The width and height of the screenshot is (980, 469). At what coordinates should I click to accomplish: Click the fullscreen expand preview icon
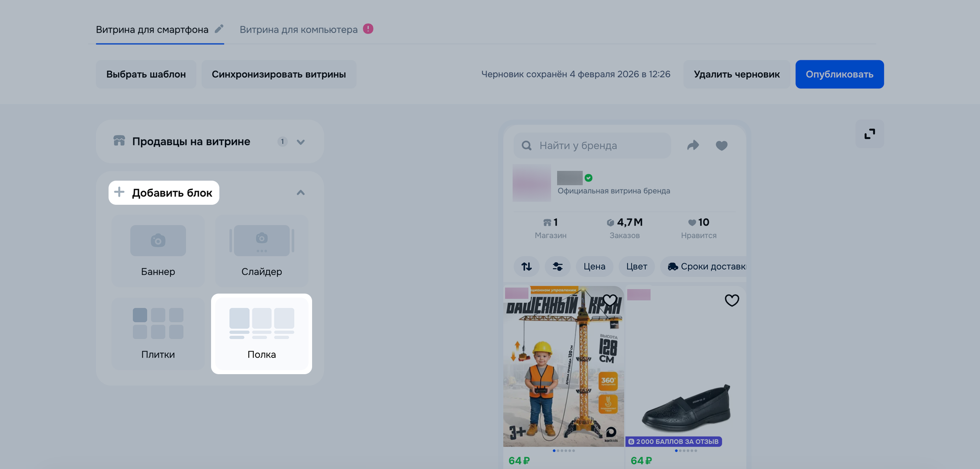(870, 134)
